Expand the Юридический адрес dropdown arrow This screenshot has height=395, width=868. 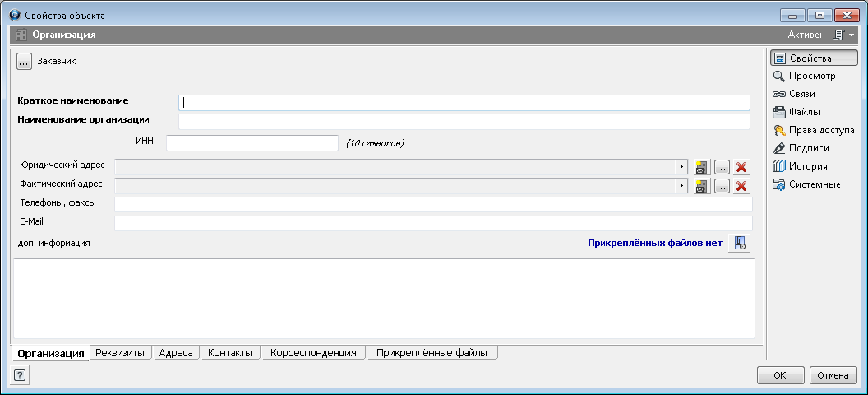(681, 167)
